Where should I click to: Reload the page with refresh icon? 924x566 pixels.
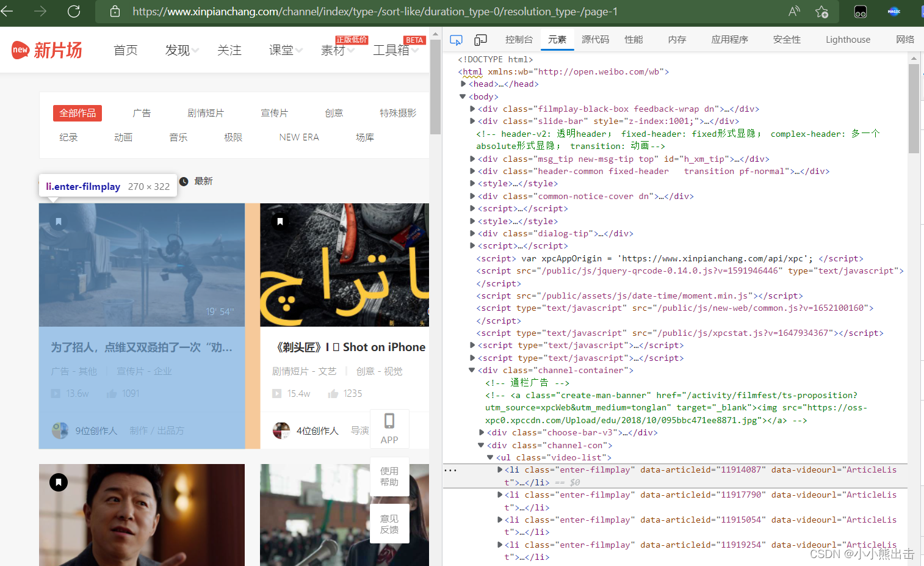coord(74,11)
